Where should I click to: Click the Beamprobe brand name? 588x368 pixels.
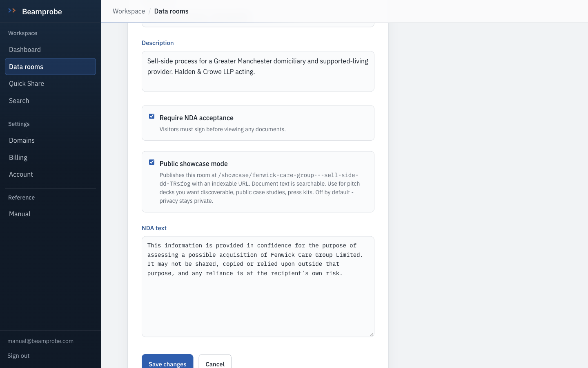[x=42, y=11]
